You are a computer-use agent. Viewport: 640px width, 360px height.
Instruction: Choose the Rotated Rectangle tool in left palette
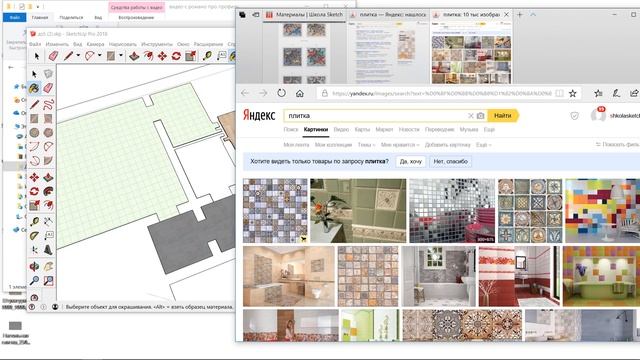pyautogui.click(x=48, y=118)
